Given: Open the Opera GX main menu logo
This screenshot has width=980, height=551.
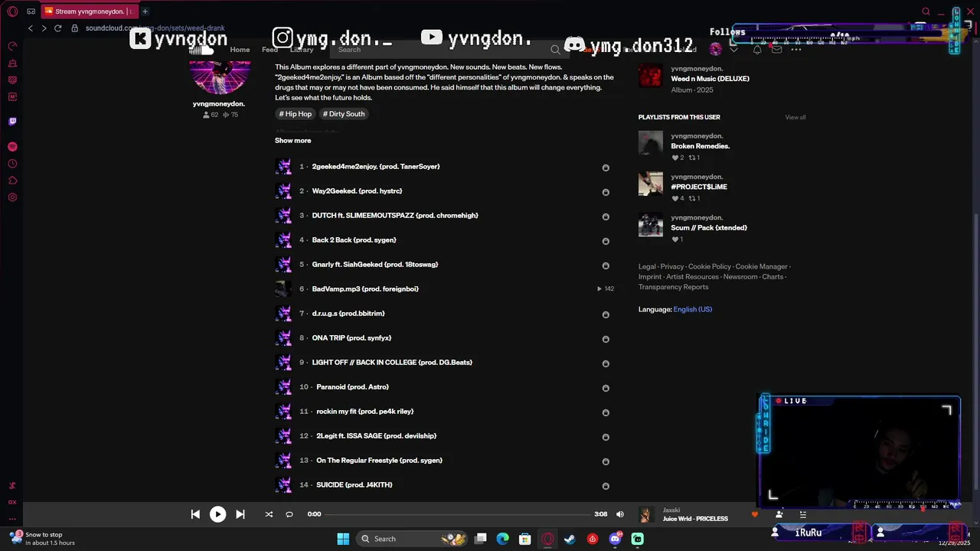Looking at the screenshot, I should click(x=12, y=11).
